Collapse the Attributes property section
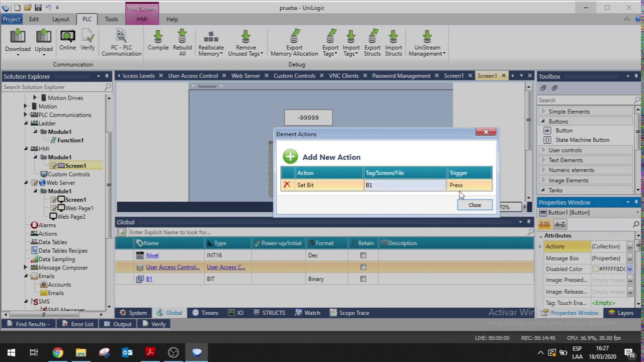Viewport: 644px width, 362px height. [x=541, y=236]
